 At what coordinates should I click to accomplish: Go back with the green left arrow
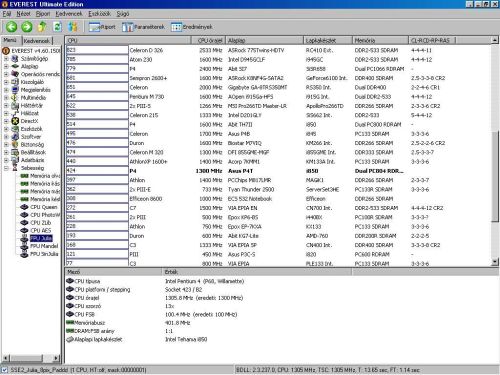pos(11,27)
